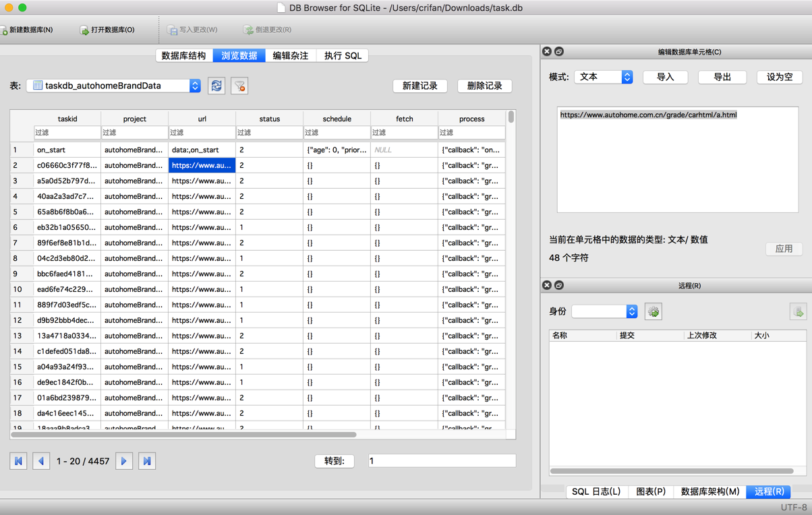This screenshot has width=812, height=515.
Task: Click the schedule filter field
Action: pos(337,133)
